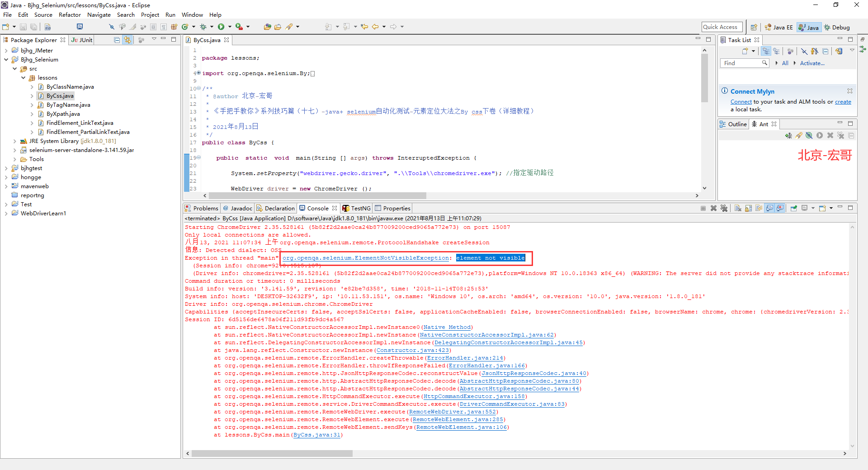Click the New Java Class icon

pyautogui.click(x=185, y=27)
